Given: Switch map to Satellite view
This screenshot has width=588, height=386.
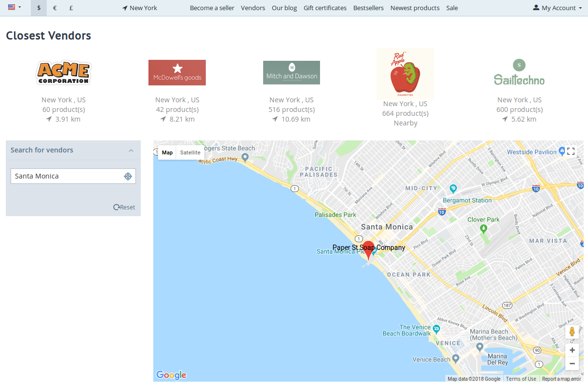Looking at the screenshot, I should pos(190,152).
